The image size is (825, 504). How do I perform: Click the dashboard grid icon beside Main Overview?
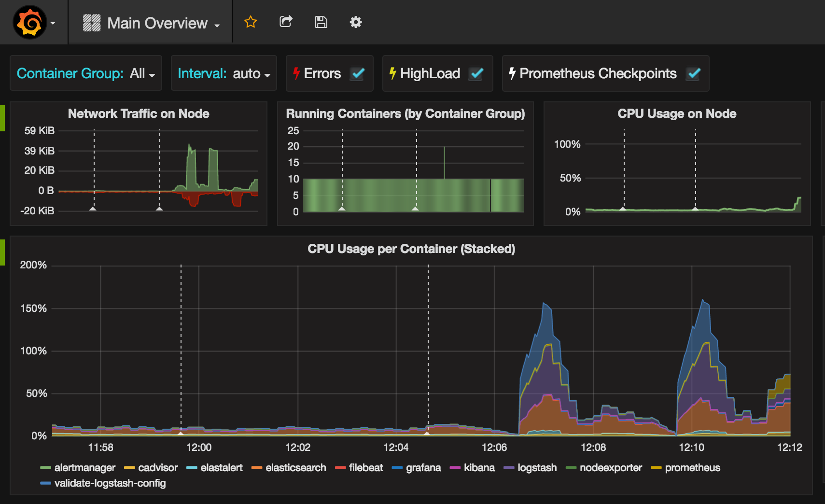point(92,23)
